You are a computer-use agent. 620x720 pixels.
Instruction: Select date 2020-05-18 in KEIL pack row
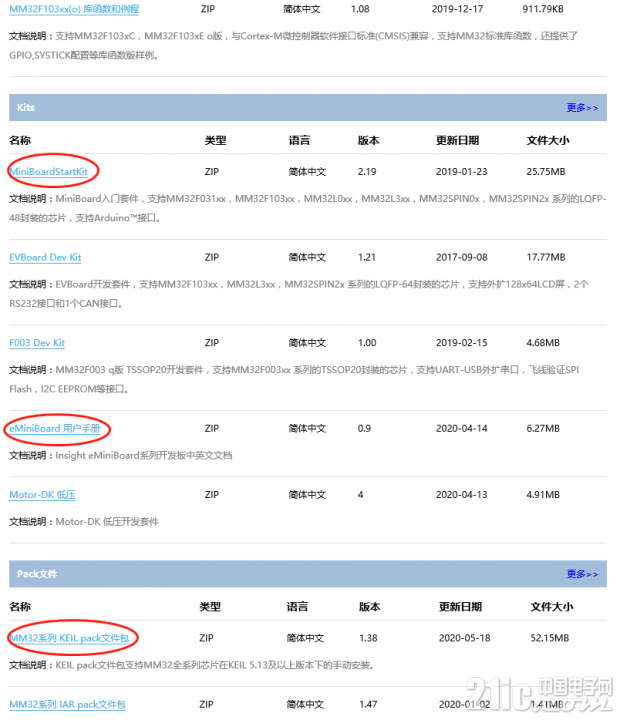(464, 638)
